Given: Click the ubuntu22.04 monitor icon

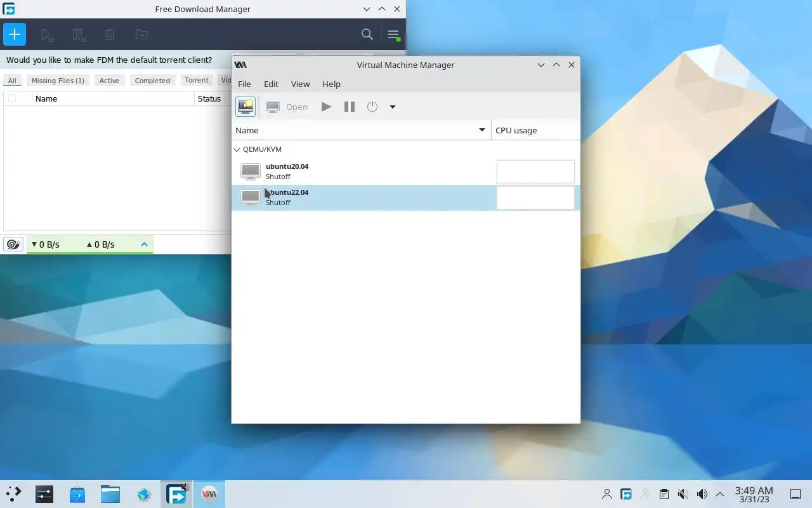Looking at the screenshot, I should (251, 197).
